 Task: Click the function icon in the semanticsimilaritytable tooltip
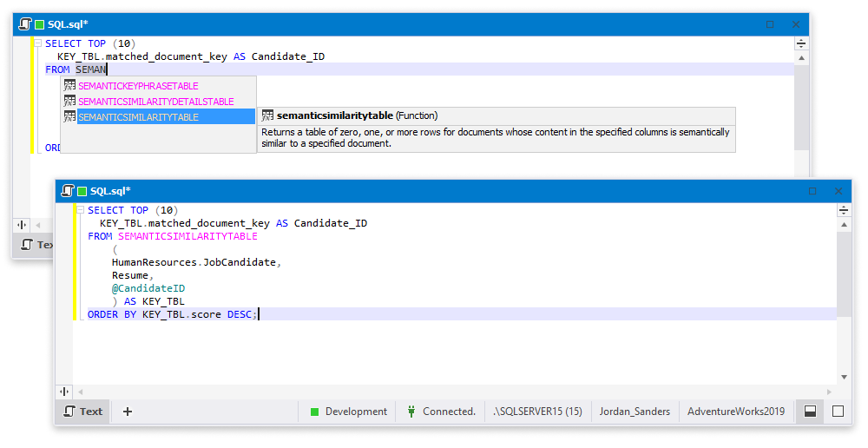[x=267, y=115]
